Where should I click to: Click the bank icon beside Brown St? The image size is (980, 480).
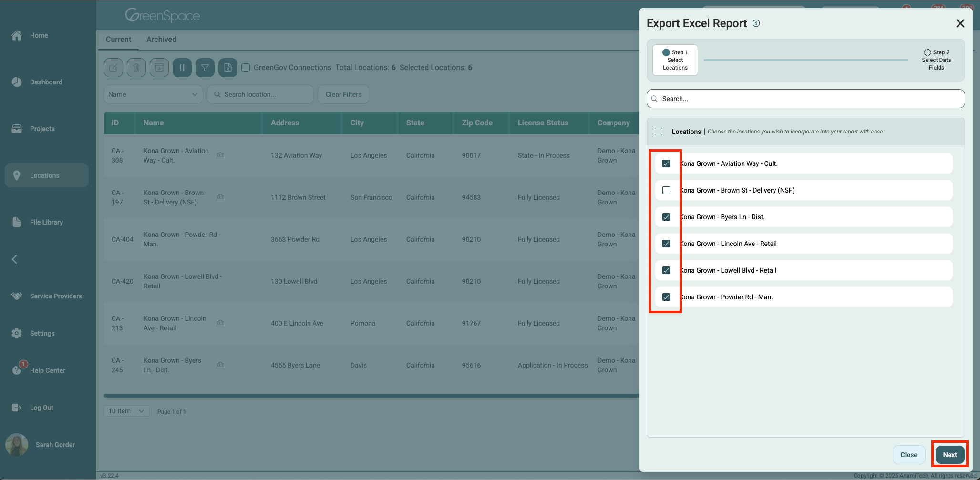tap(220, 197)
